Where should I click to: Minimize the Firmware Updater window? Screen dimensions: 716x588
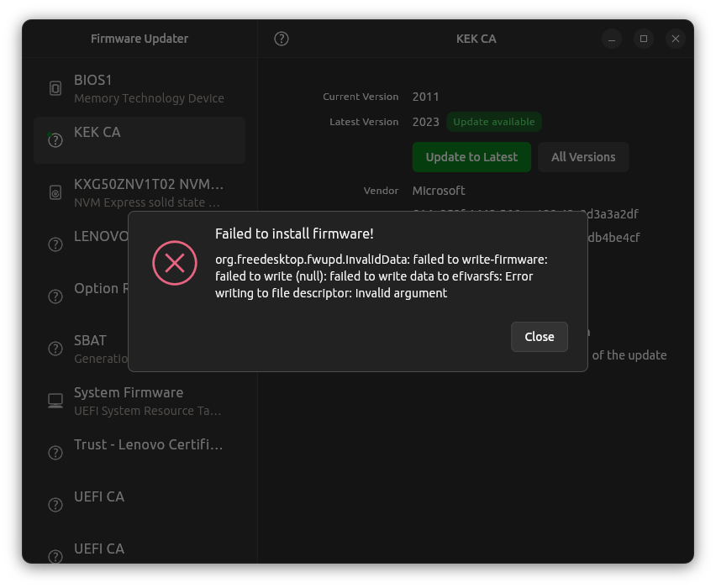pos(612,39)
